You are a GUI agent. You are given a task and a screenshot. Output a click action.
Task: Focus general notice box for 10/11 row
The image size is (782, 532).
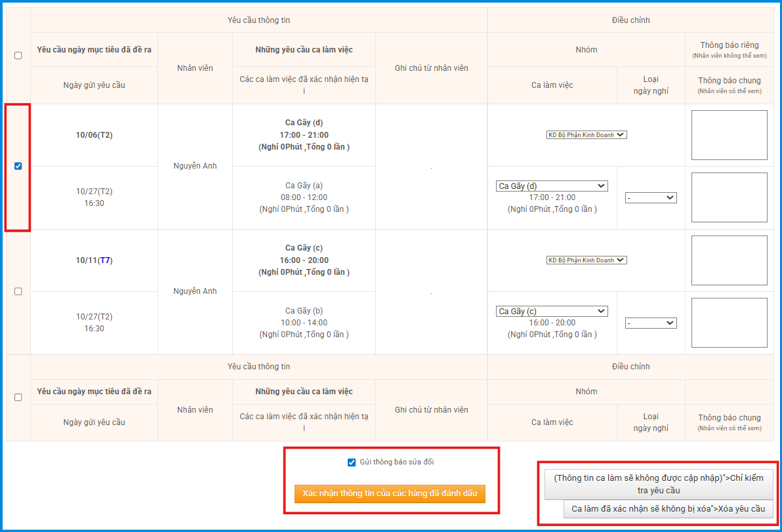729,323
